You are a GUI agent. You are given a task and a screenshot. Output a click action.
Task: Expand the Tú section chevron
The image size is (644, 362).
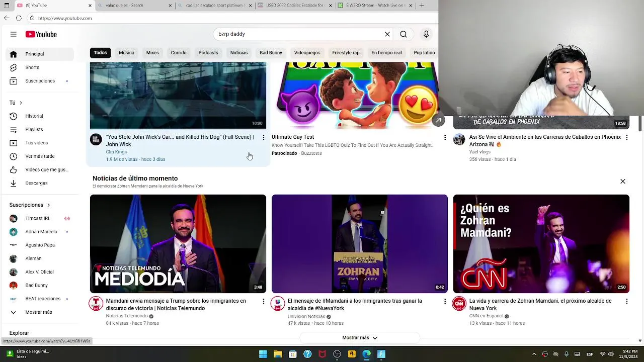21,103
